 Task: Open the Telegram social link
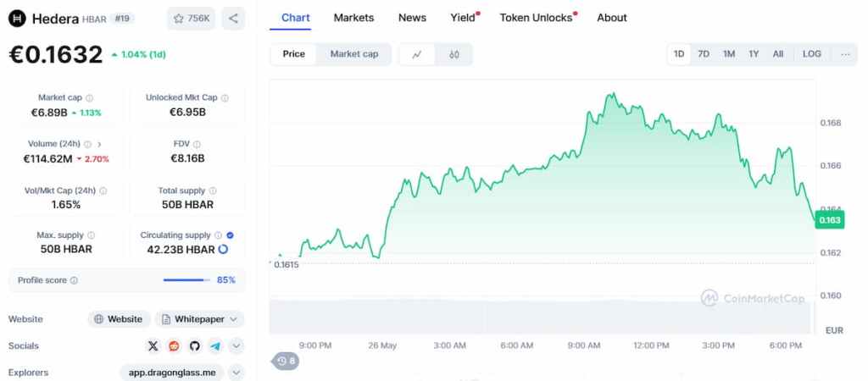[x=215, y=345]
